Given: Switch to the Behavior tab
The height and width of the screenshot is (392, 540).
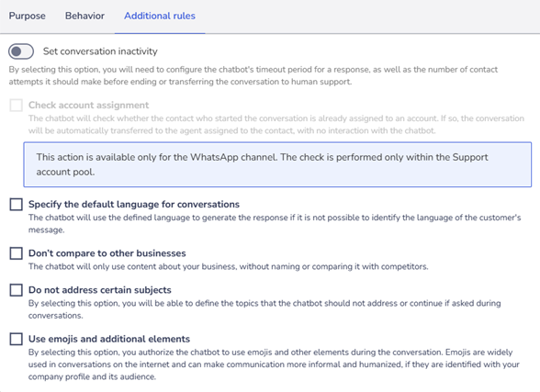Looking at the screenshot, I should pos(84,16).
